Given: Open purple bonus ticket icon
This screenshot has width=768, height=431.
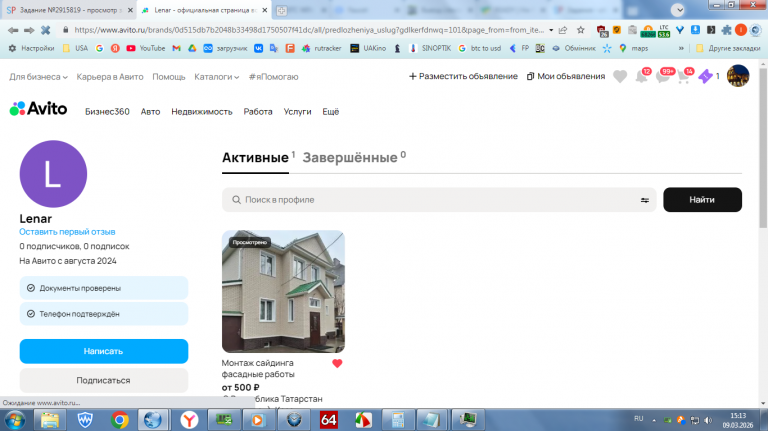Looking at the screenshot, I should [705, 76].
